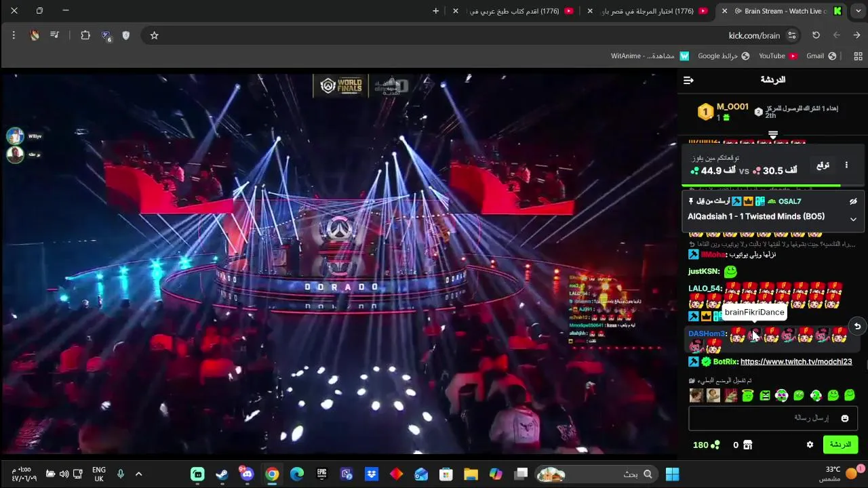Open the twitch.tv/modchi23 link from BotRix
The image size is (868, 488).
click(796, 362)
